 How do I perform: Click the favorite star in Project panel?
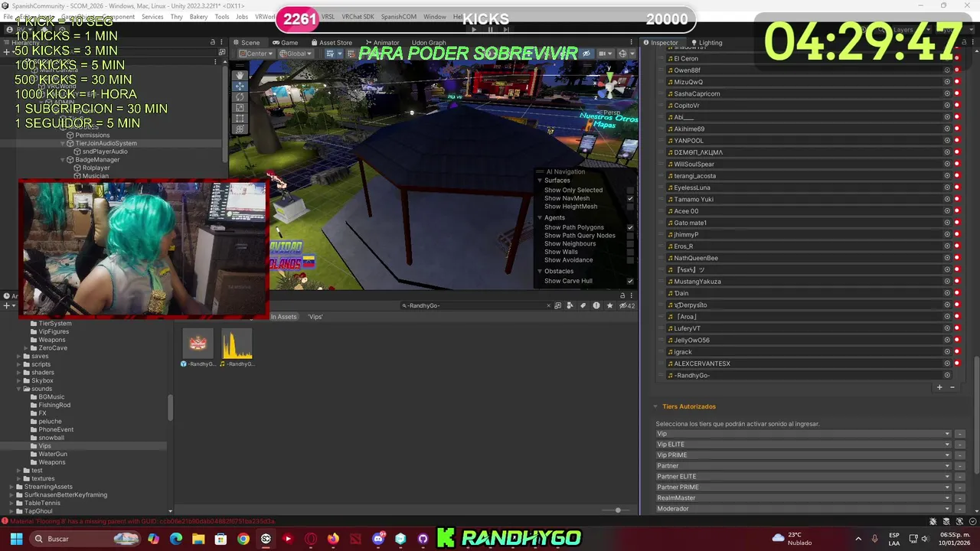[x=609, y=305]
